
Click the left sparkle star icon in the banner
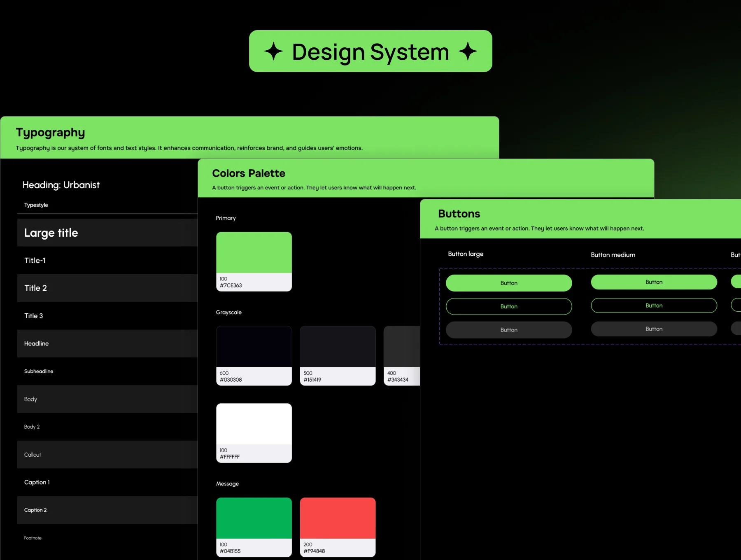[274, 51]
